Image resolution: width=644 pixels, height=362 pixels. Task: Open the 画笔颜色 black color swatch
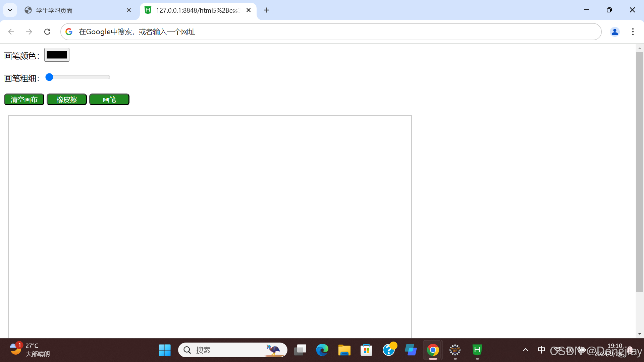click(x=57, y=55)
